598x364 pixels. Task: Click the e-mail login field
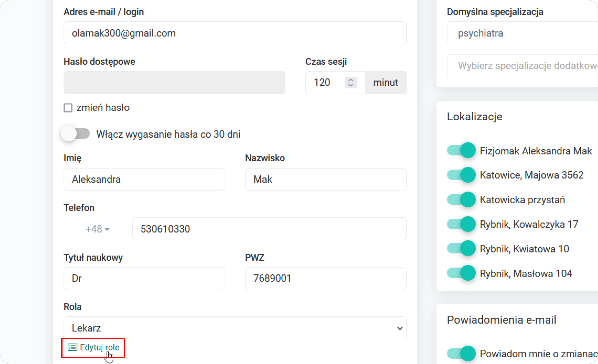point(235,33)
